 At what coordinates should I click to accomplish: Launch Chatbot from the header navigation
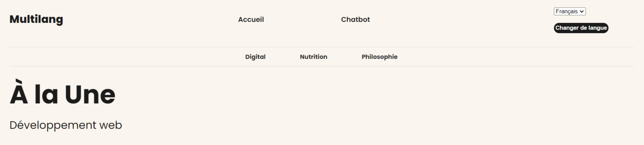(355, 20)
